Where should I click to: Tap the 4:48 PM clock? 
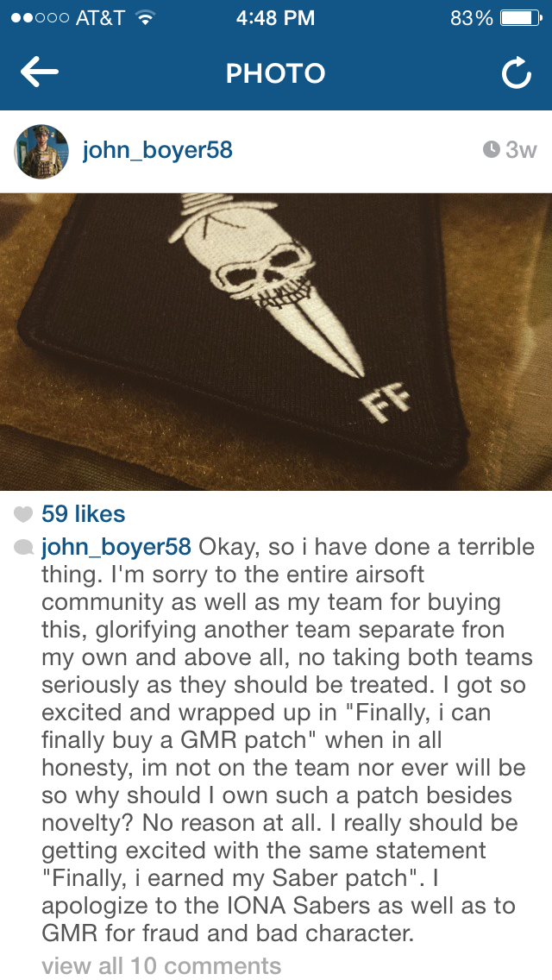tap(276, 18)
